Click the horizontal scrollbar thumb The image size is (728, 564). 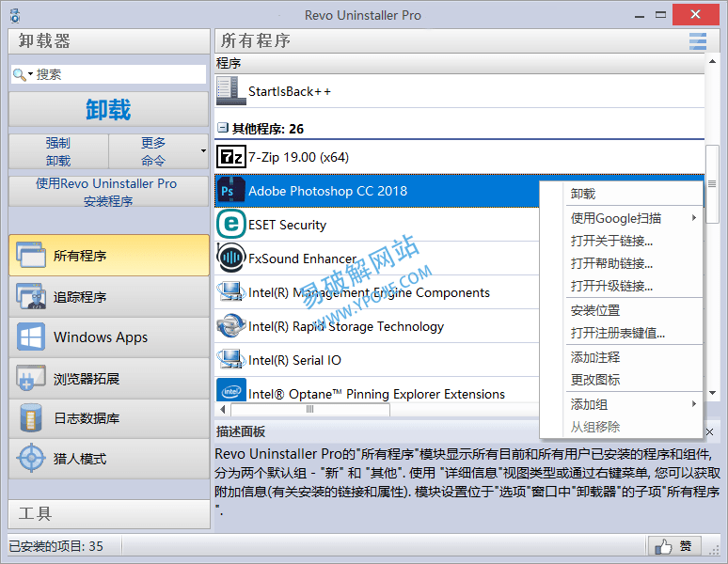coord(310,409)
